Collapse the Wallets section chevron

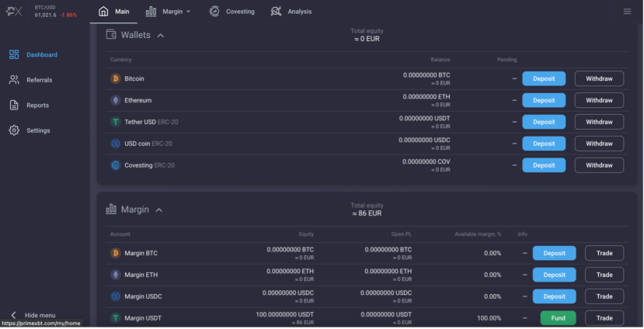point(161,36)
